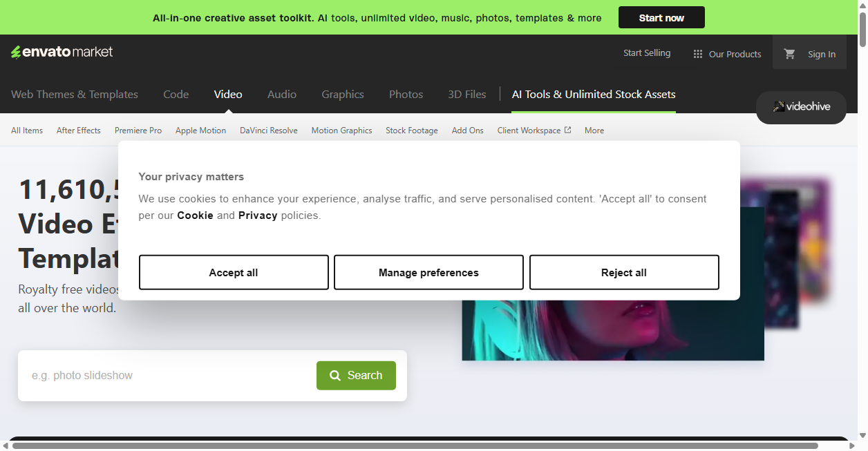The height and width of the screenshot is (451, 868).
Task: Expand the More submenu
Action: pyautogui.click(x=594, y=131)
